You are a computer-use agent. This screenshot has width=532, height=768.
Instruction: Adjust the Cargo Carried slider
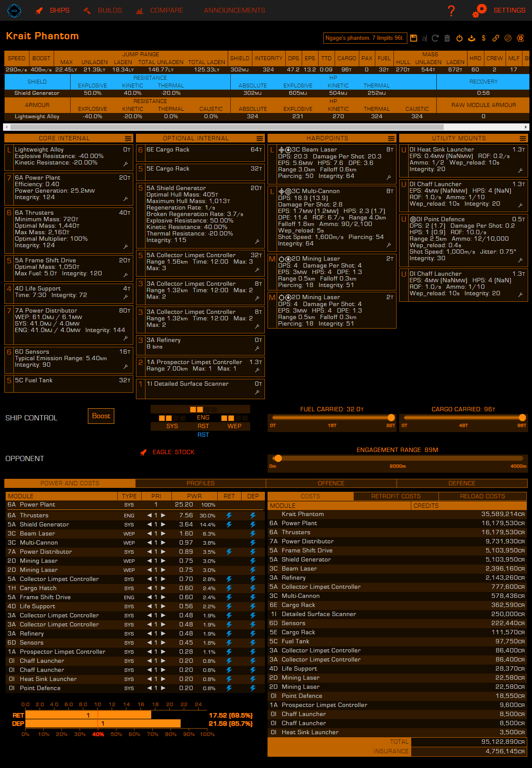(x=463, y=418)
